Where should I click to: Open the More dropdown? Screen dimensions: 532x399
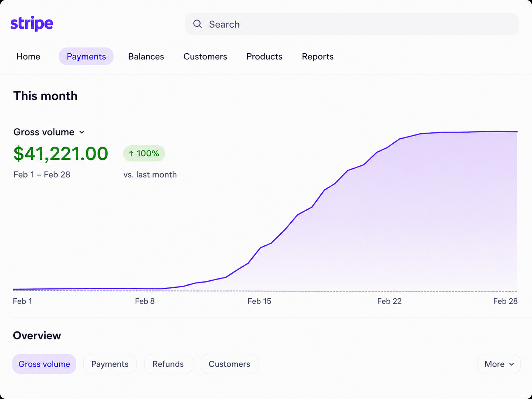[499, 364]
